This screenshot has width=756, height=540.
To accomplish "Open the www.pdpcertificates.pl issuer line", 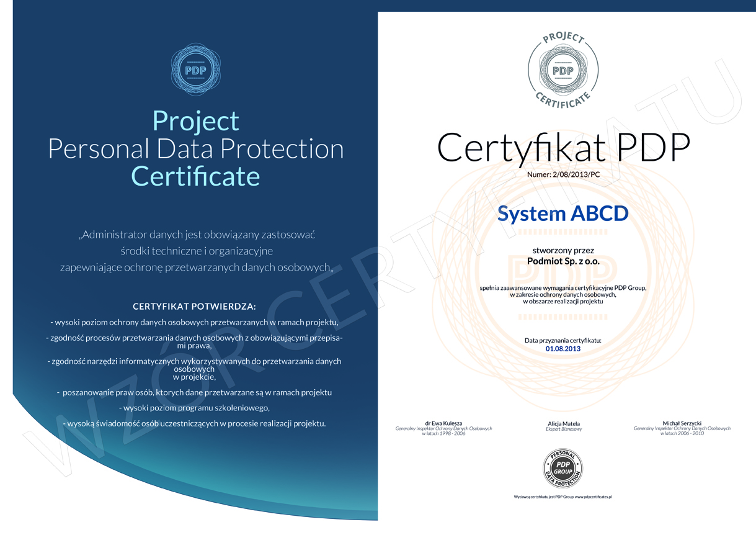I will click(x=563, y=497).
